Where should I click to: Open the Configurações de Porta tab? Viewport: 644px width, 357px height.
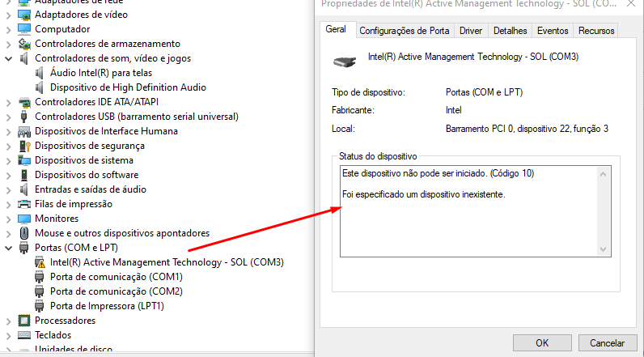pyautogui.click(x=405, y=31)
